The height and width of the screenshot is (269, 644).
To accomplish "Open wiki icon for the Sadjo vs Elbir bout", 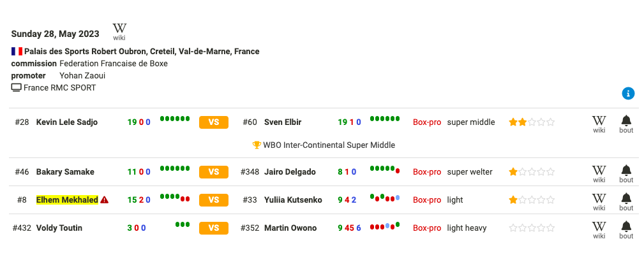I will (599, 124).
